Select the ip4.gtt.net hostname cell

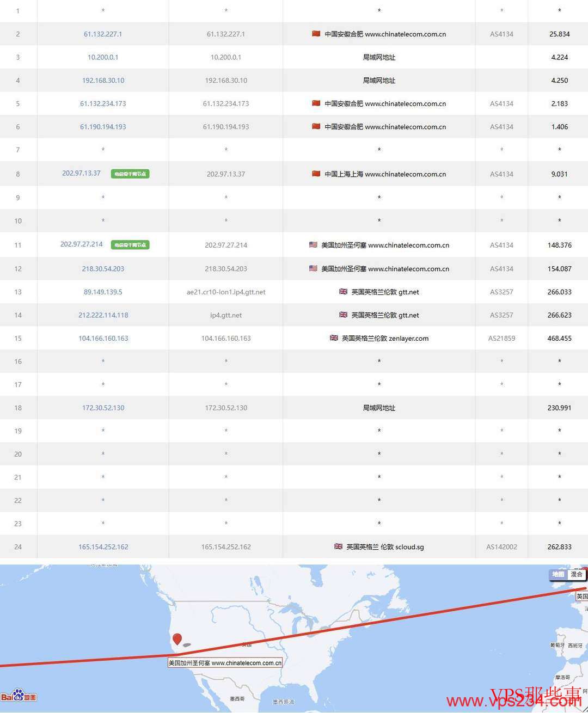pyautogui.click(x=226, y=315)
